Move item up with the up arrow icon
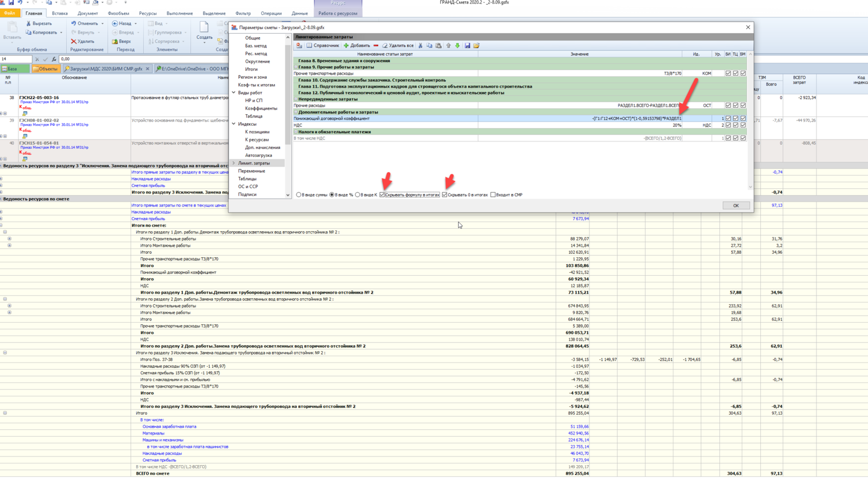 (x=448, y=46)
